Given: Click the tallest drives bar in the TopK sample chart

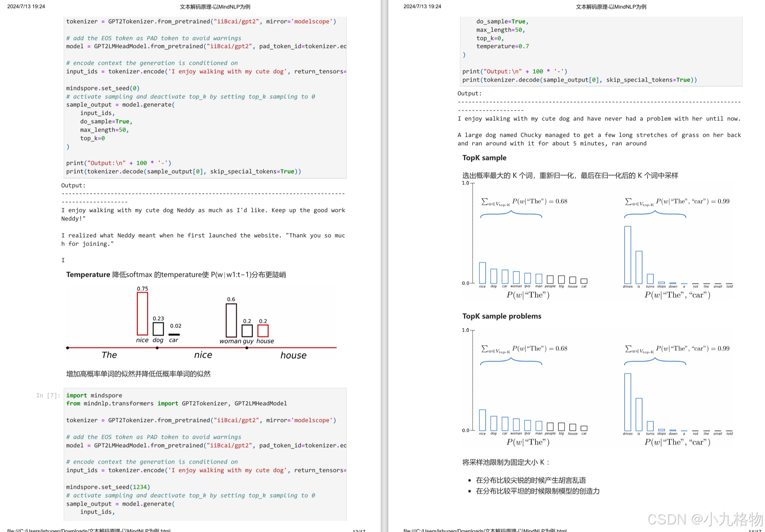Looking at the screenshot, I should coord(628,255).
